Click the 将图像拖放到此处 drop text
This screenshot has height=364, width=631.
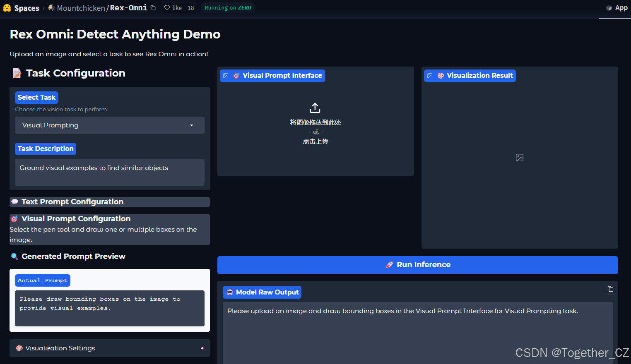tap(315, 122)
